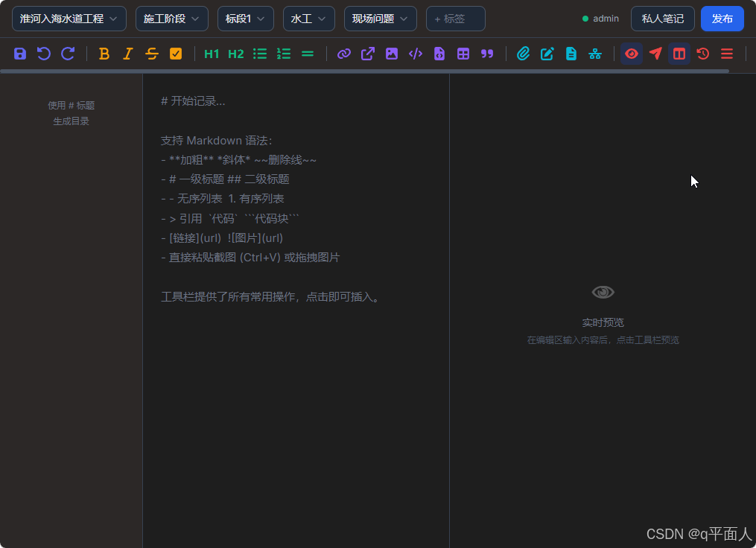
Task: Click the network diagram icon
Action: [595, 54]
